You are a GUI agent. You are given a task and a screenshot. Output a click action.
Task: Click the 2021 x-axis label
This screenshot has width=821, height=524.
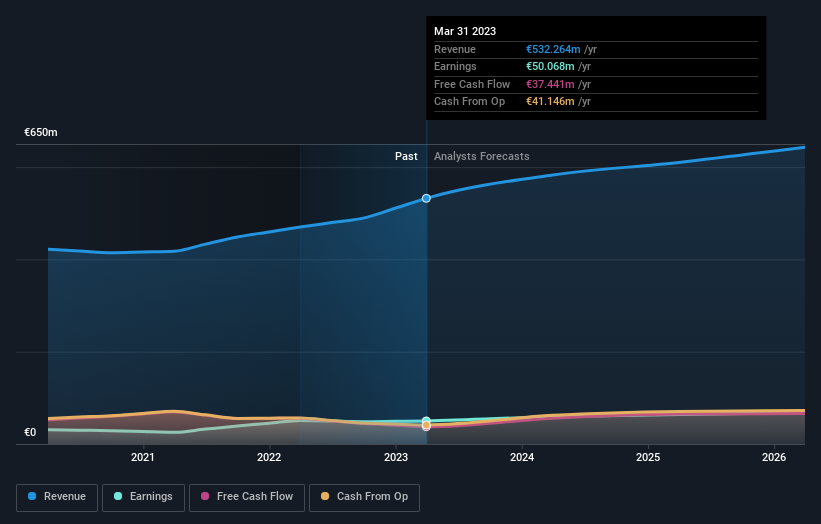coord(142,457)
